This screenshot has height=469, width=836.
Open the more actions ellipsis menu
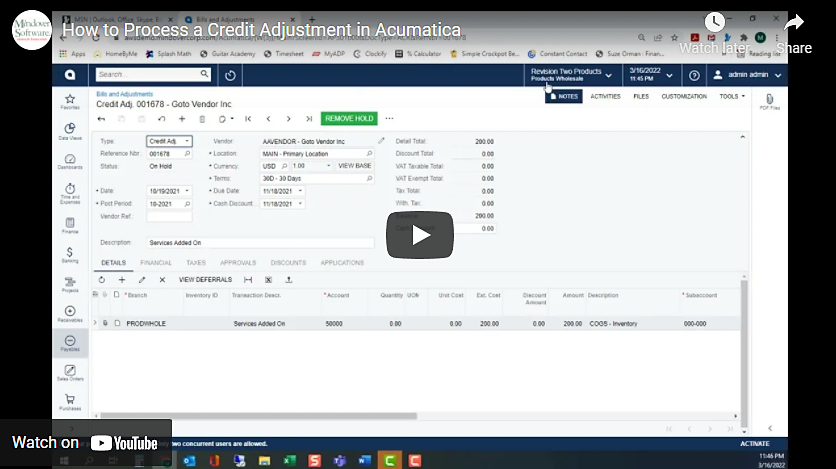389,118
